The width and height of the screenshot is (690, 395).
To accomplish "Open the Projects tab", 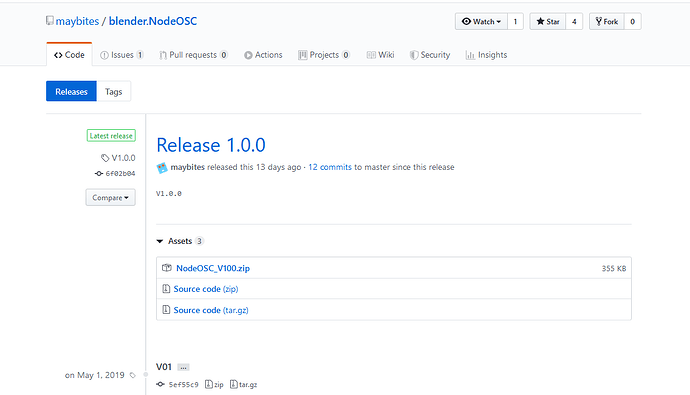I will point(324,55).
